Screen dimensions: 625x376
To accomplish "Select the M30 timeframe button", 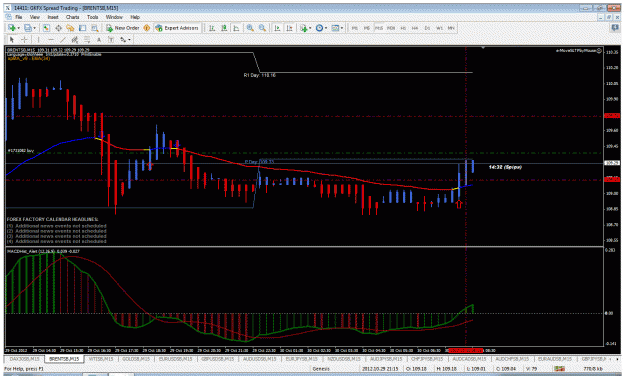I will 391,28.
